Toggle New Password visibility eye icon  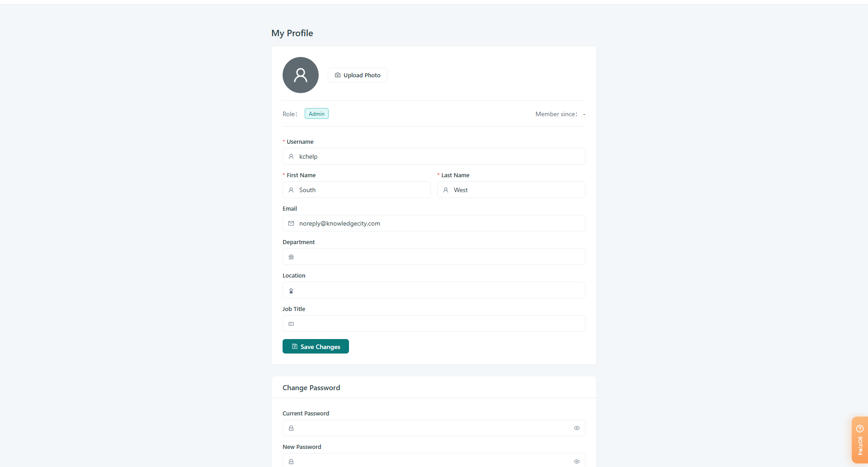[577, 462]
